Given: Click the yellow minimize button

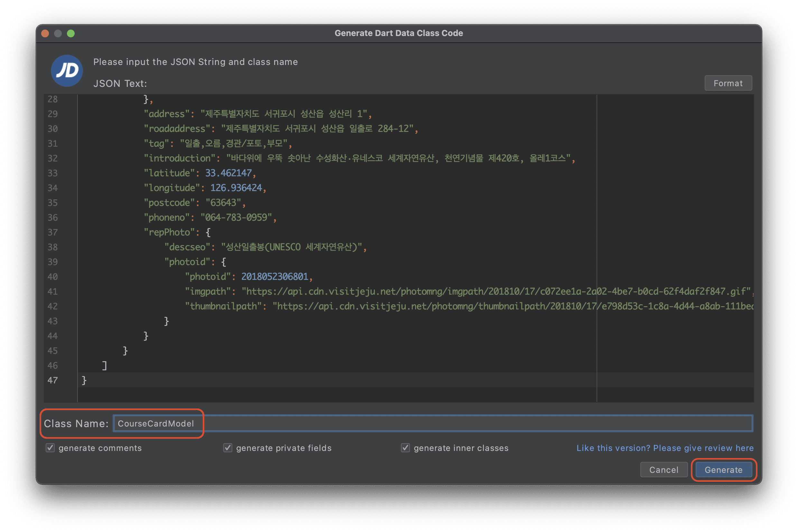Looking at the screenshot, I should 58,33.
